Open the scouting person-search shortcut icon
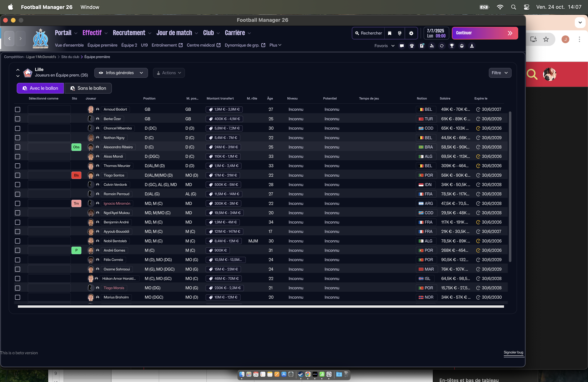 [x=432, y=46]
